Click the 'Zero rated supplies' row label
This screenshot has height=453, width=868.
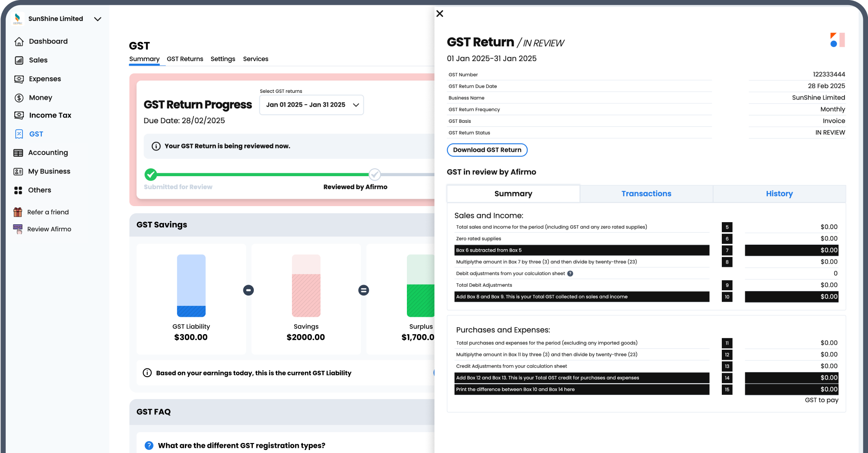click(478, 239)
